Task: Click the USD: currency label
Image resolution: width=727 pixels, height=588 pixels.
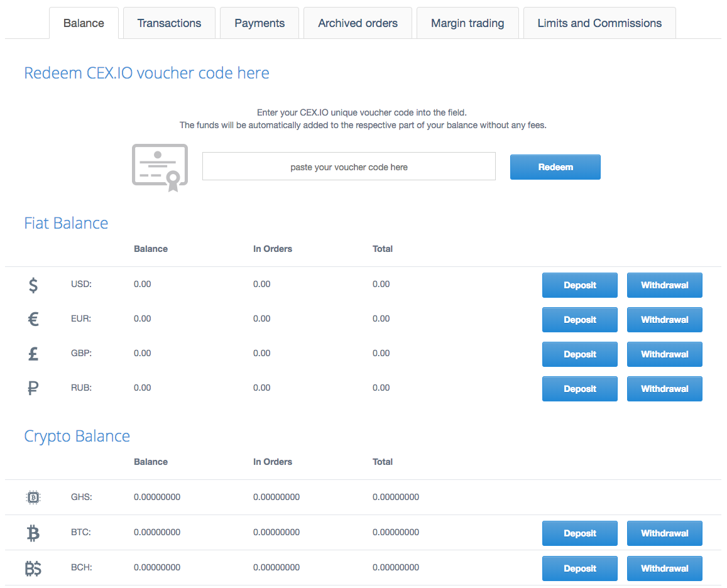Action: click(x=81, y=284)
